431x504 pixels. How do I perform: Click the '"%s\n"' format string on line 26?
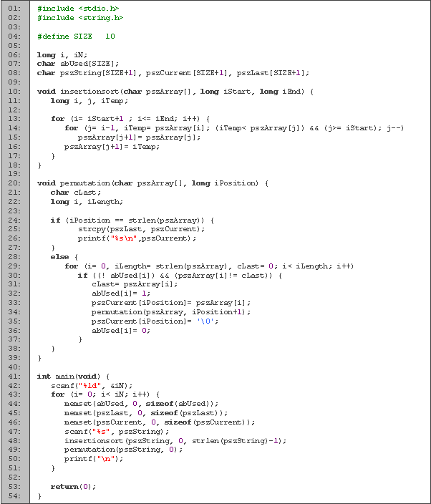[x=124, y=238]
